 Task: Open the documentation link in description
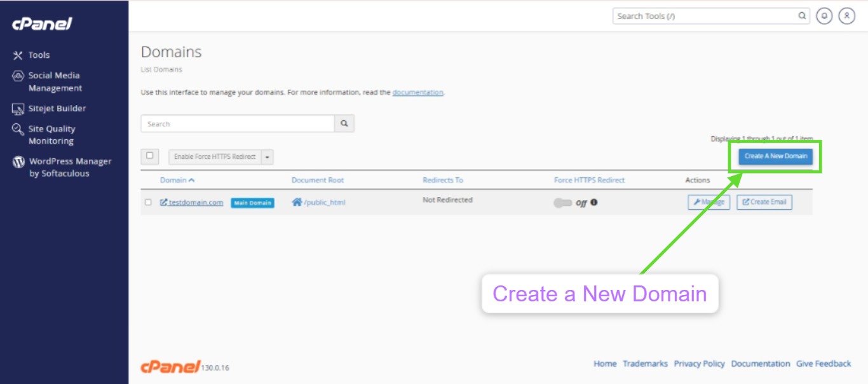[417, 92]
